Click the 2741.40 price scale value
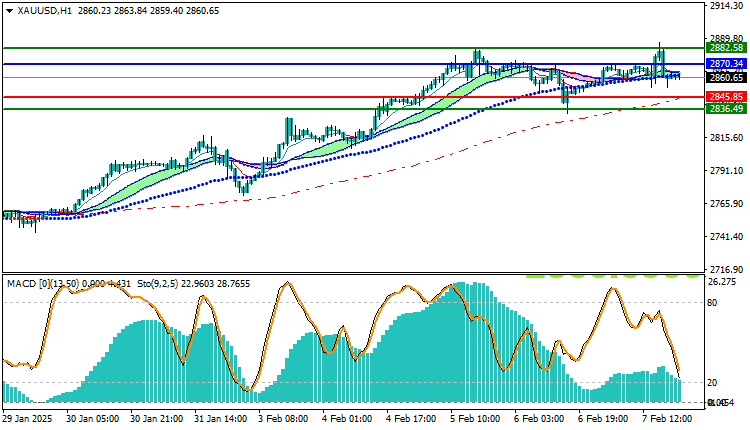This screenshot has width=750, height=430. (x=727, y=236)
